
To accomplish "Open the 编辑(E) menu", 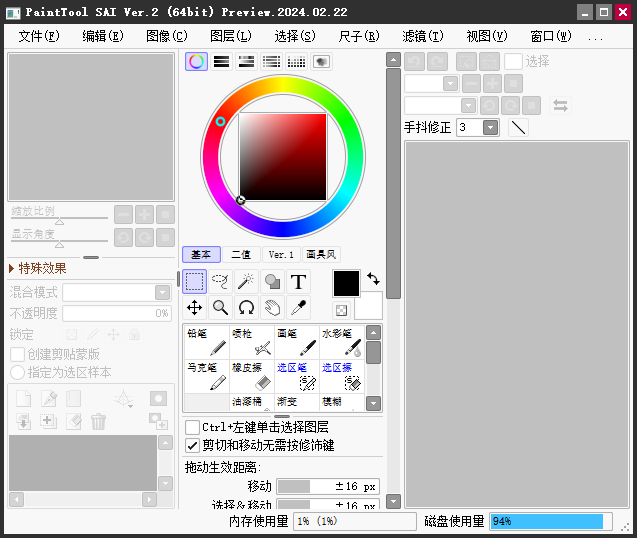I will pos(103,36).
